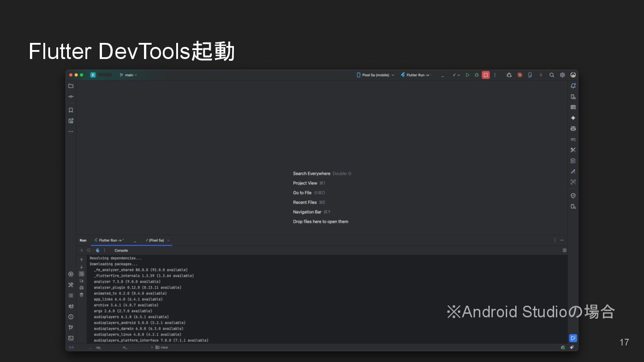
Task: Open GitHub Copilot icon in right sidebar
Action: [573, 129]
